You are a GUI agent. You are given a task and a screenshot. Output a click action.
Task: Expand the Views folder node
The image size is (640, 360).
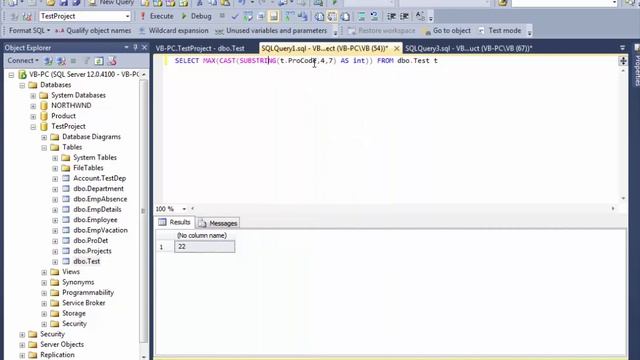(x=44, y=272)
